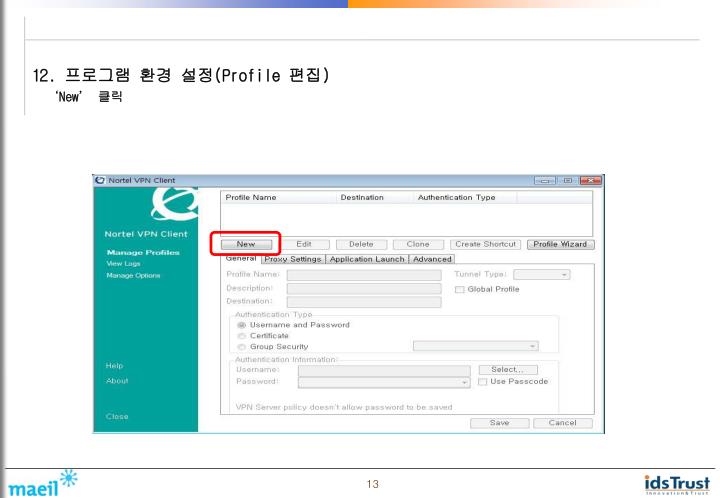Image resolution: width=720 pixels, height=498 pixels.
Task: Switch to the Proxy Settings tab
Action: (293, 259)
